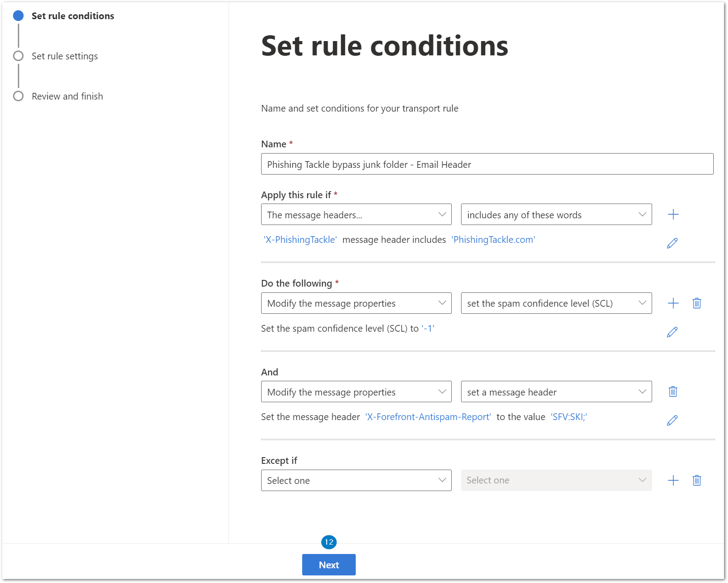Delete the spam confidence level action
Viewport: 728px width, 583px height.
click(x=697, y=303)
